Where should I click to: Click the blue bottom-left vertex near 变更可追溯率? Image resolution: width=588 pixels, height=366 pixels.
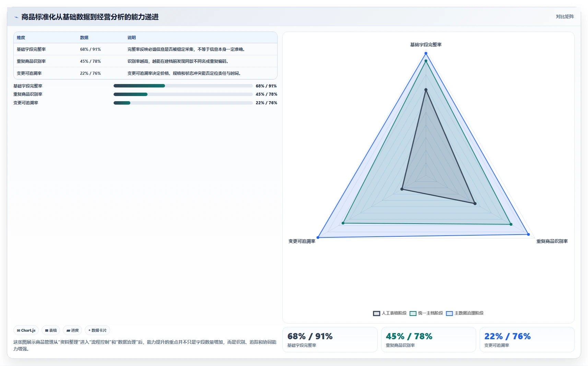(318, 237)
